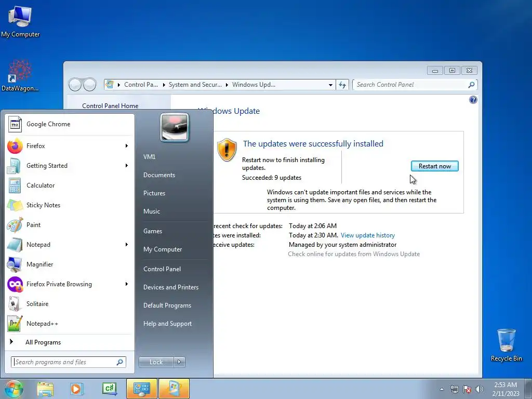
Task: Open View update history link
Action: pyautogui.click(x=368, y=235)
